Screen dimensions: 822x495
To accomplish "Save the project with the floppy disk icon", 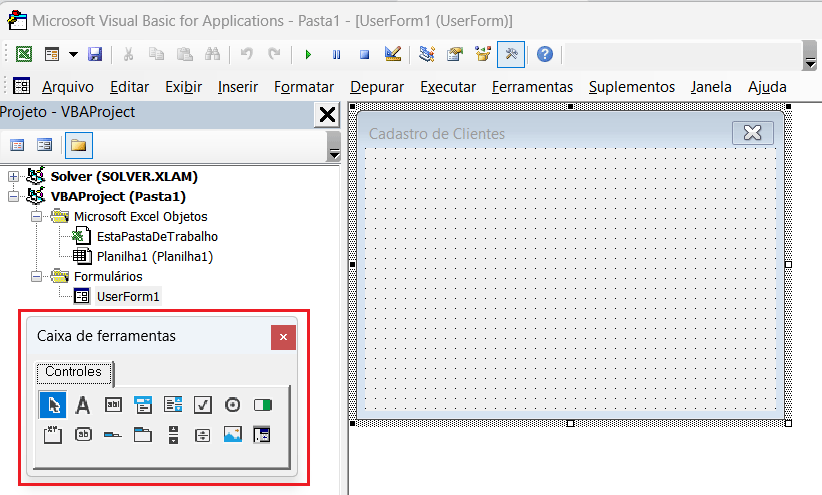I will click(x=95, y=54).
